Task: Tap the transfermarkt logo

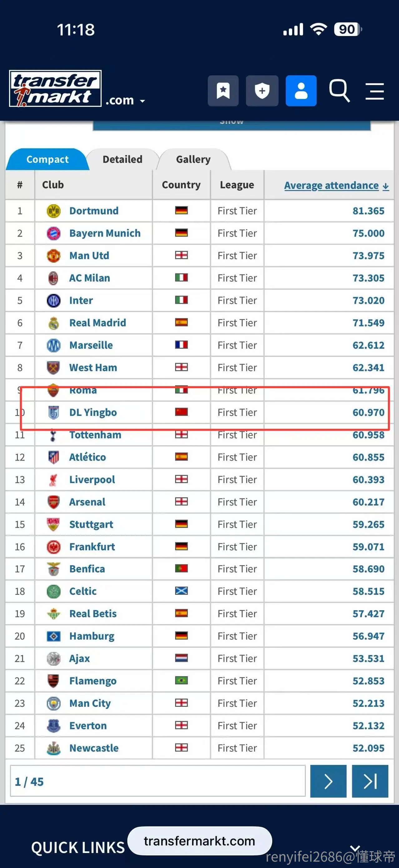Action: pyautogui.click(x=55, y=88)
